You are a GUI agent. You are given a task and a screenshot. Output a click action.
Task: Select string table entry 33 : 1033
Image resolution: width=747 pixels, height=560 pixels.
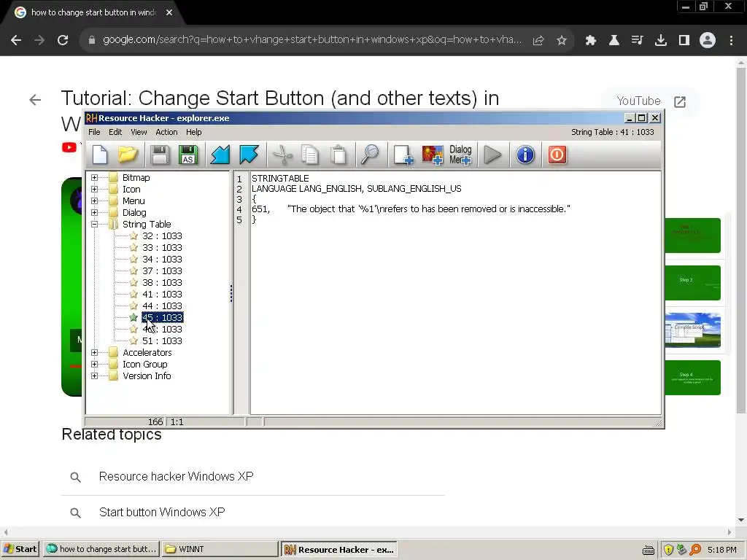pos(162,248)
